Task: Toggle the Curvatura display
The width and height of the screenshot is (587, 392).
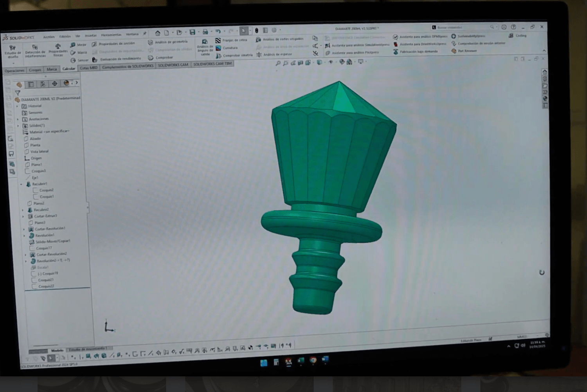Action: [x=227, y=48]
